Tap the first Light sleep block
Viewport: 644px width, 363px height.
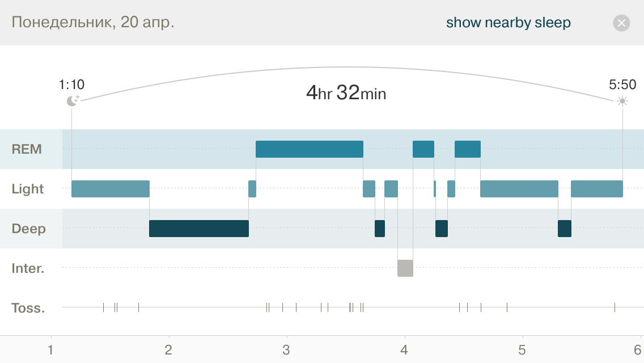click(110, 189)
